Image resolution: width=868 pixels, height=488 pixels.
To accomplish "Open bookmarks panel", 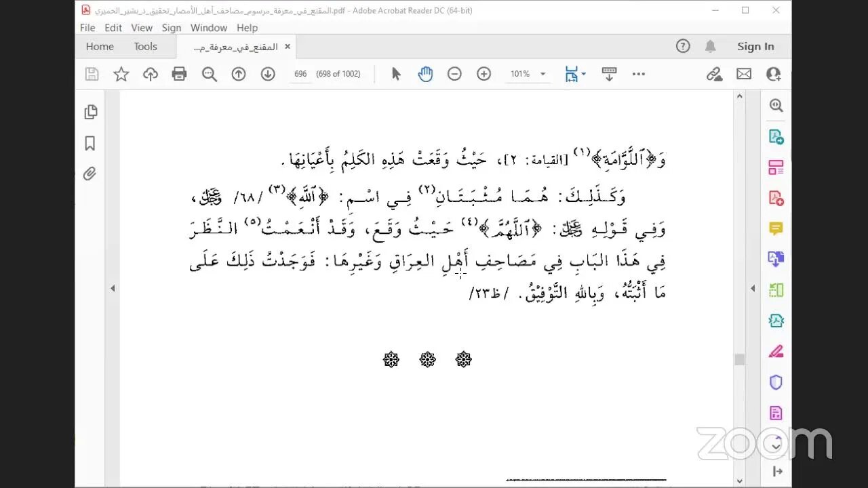I will (90, 144).
